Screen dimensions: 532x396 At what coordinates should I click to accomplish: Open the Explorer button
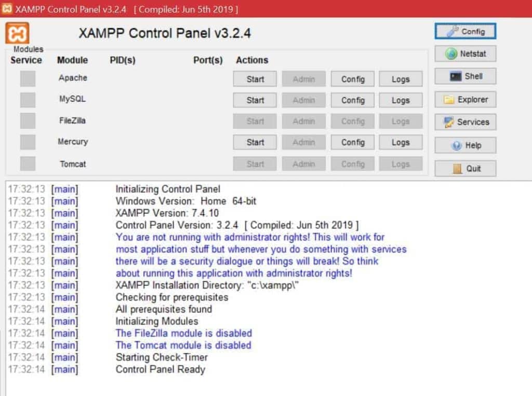(465, 99)
